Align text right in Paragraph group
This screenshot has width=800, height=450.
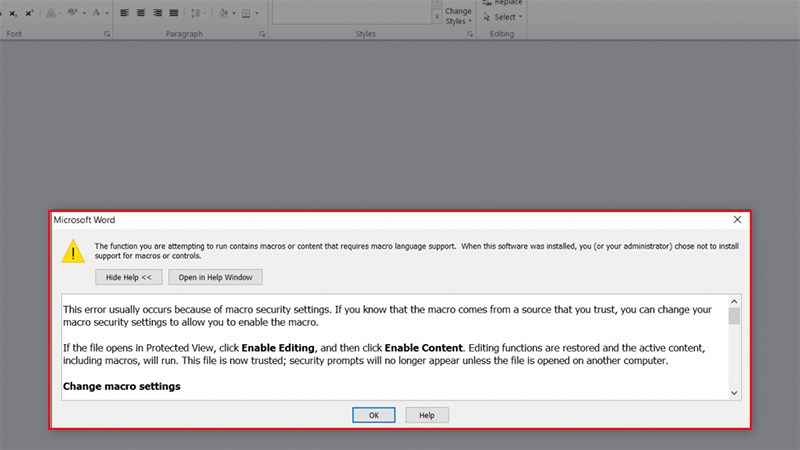pyautogui.click(x=158, y=14)
